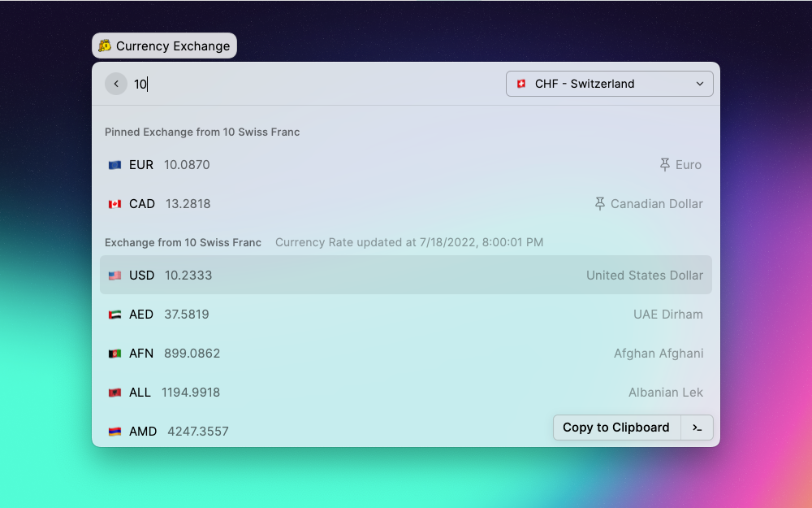Viewport: 812px width, 508px height.
Task: Click the UAE flag icon
Action: pyautogui.click(x=114, y=314)
